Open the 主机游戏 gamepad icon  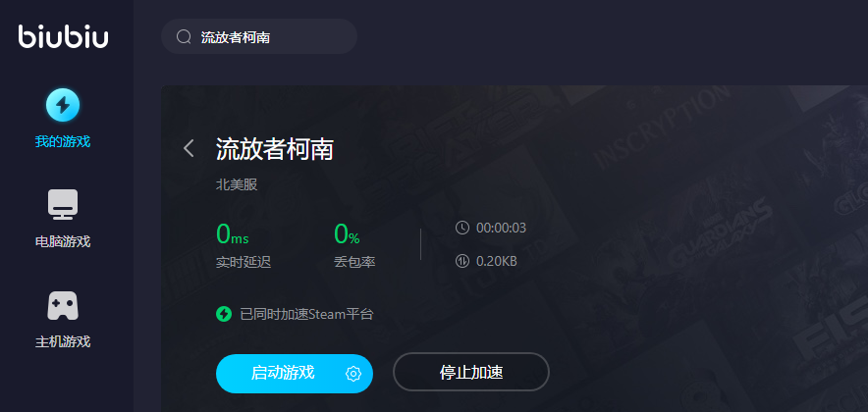point(63,306)
